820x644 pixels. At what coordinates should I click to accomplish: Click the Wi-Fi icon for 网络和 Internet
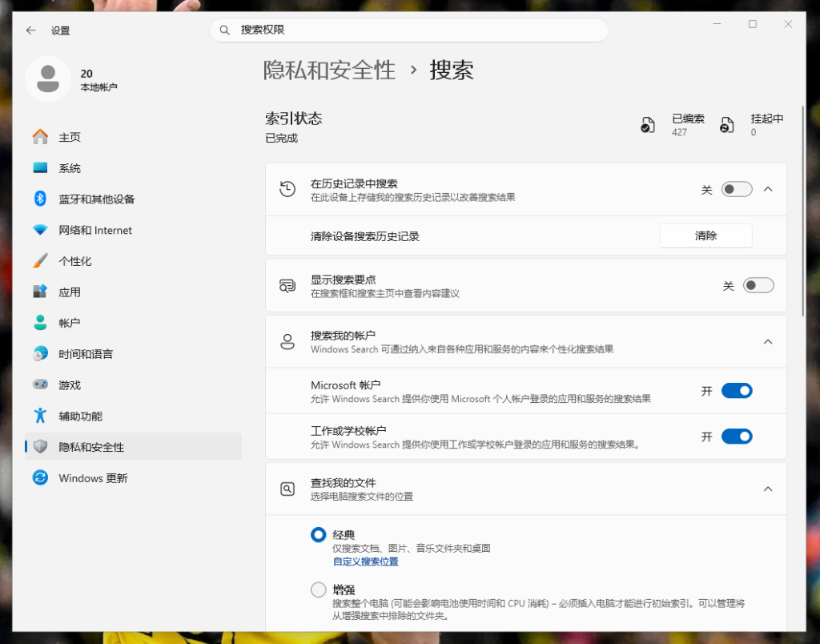tap(40, 230)
